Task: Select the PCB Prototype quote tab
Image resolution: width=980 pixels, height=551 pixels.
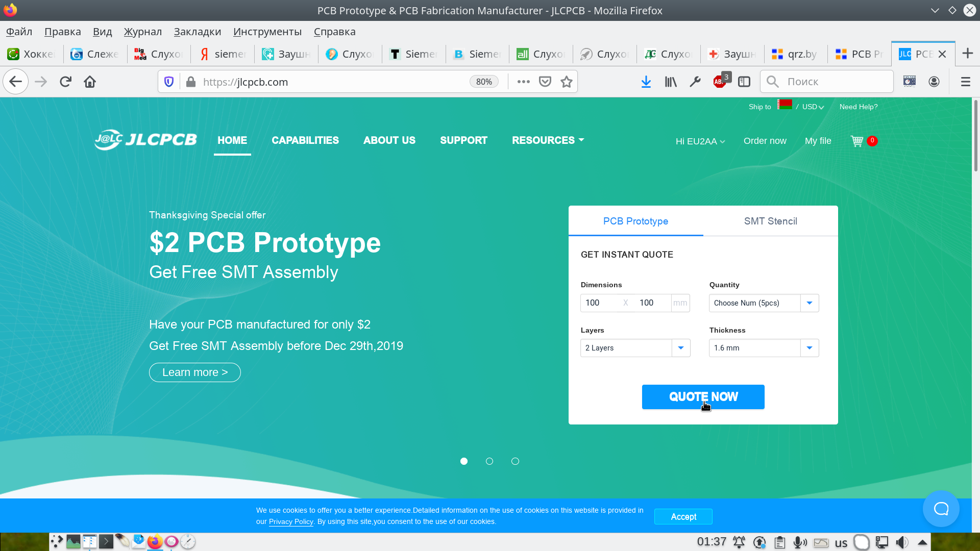Action: [636, 221]
